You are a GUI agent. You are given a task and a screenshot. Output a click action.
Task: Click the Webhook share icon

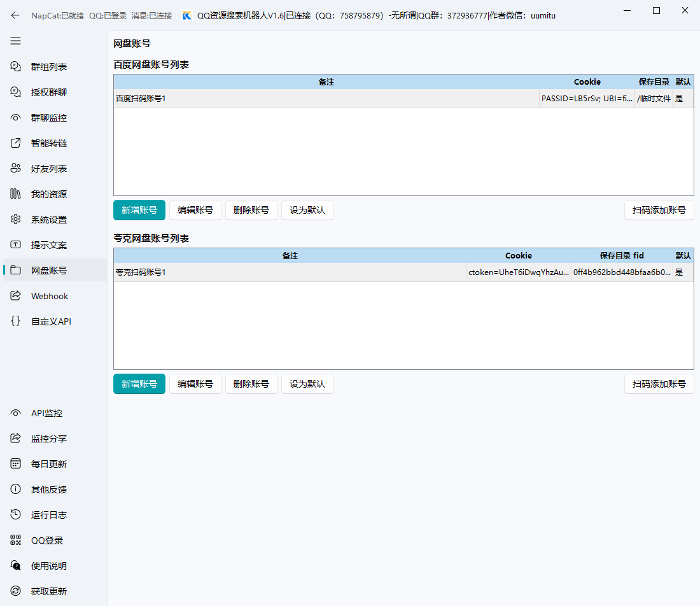click(x=16, y=295)
